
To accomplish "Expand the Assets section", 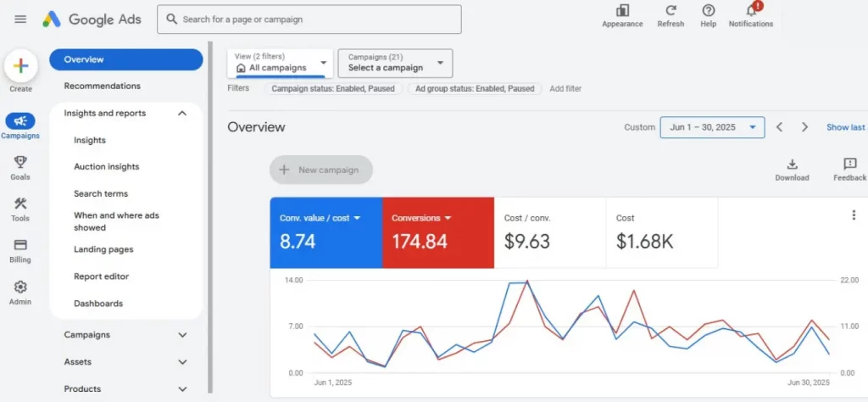I will click(182, 362).
